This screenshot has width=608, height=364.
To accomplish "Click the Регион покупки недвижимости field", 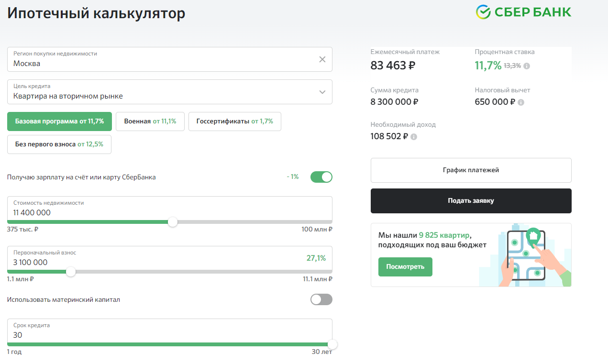I will click(170, 59).
